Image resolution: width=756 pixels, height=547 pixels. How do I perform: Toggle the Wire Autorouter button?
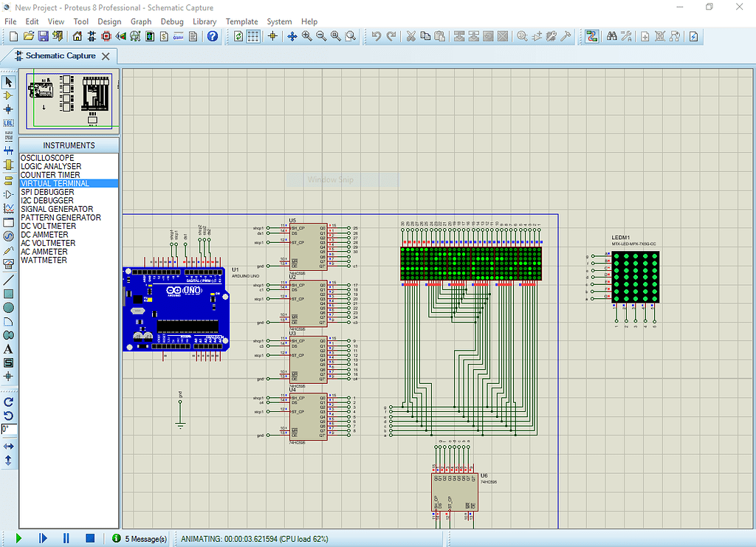pyautogui.click(x=591, y=36)
